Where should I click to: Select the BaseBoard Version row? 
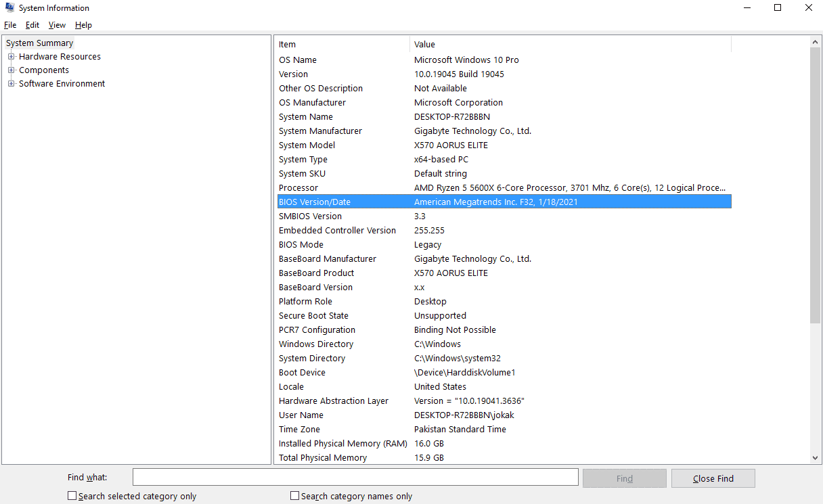pos(504,287)
